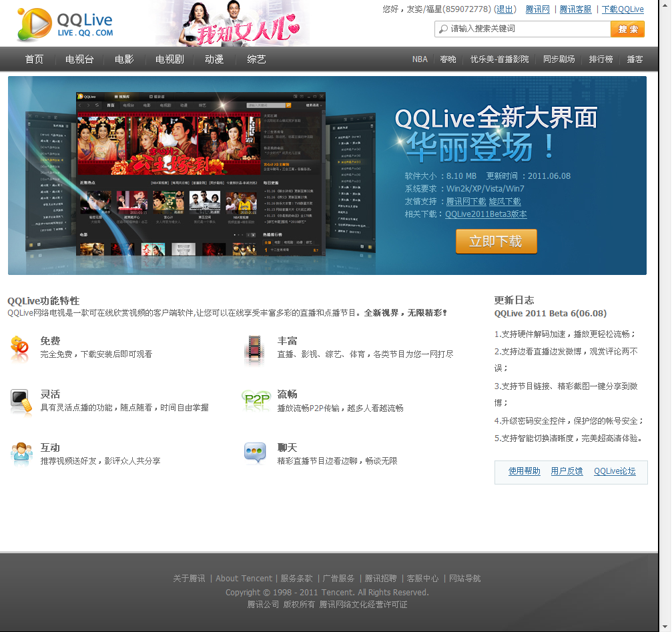Click 网站导航 in the footer
This screenshot has width=672, height=632.
pyautogui.click(x=464, y=579)
